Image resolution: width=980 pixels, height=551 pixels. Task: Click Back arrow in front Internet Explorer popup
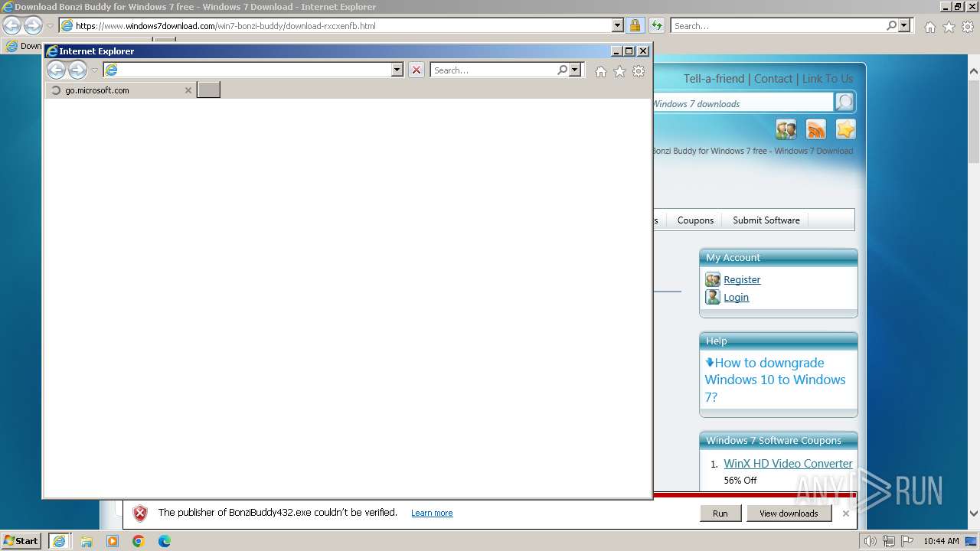click(x=56, y=70)
